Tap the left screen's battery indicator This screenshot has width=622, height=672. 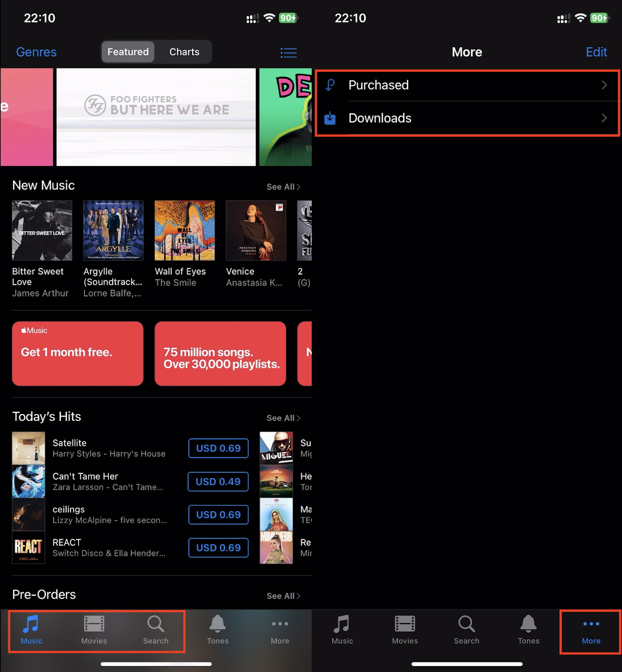289,18
